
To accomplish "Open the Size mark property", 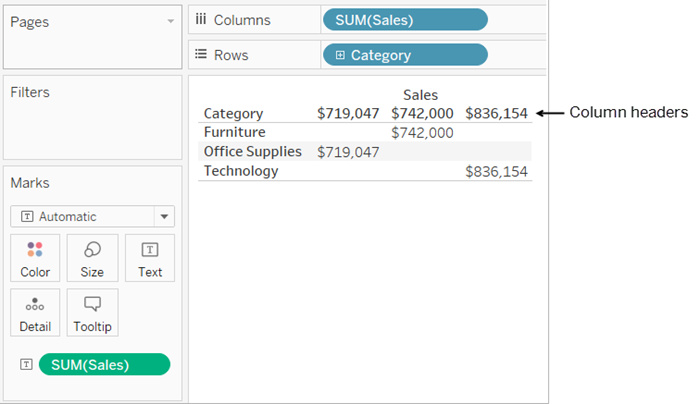I will point(92,258).
